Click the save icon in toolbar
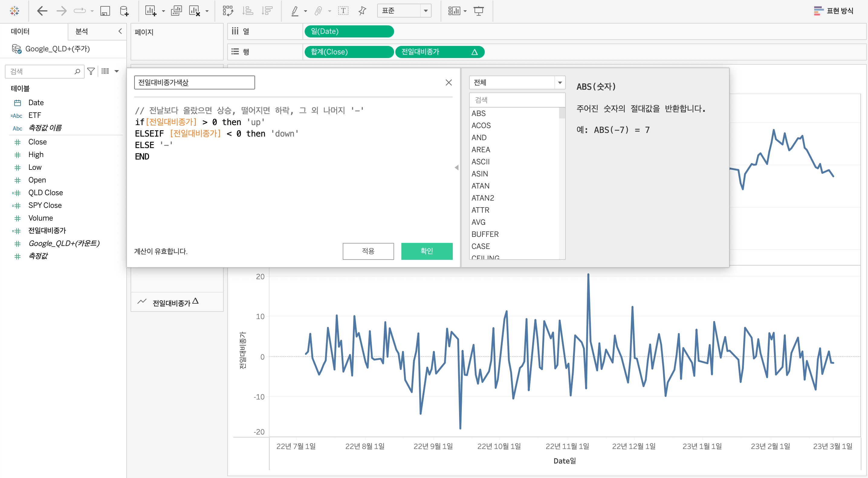This screenshot has height=478, width=868. [x=105, y=11]
